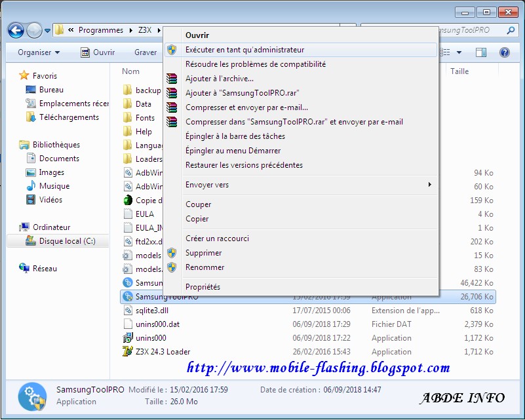This screenshot has width=525, height=420.
Task: Click shield icon next to Renommer
Action: click(x=172, y=267)
